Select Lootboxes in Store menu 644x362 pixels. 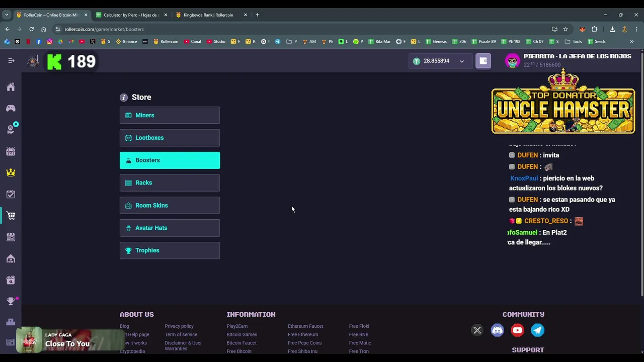[170, 138]
